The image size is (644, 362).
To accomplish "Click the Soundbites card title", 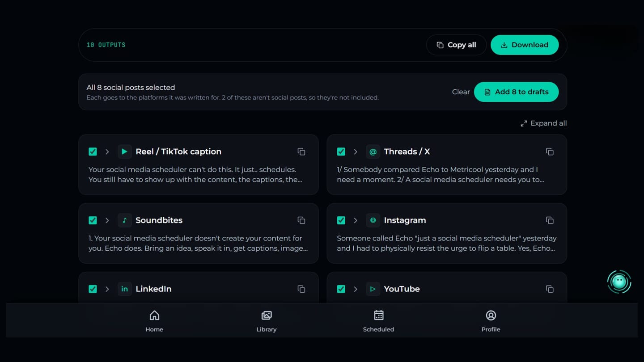I will [159, 220].
